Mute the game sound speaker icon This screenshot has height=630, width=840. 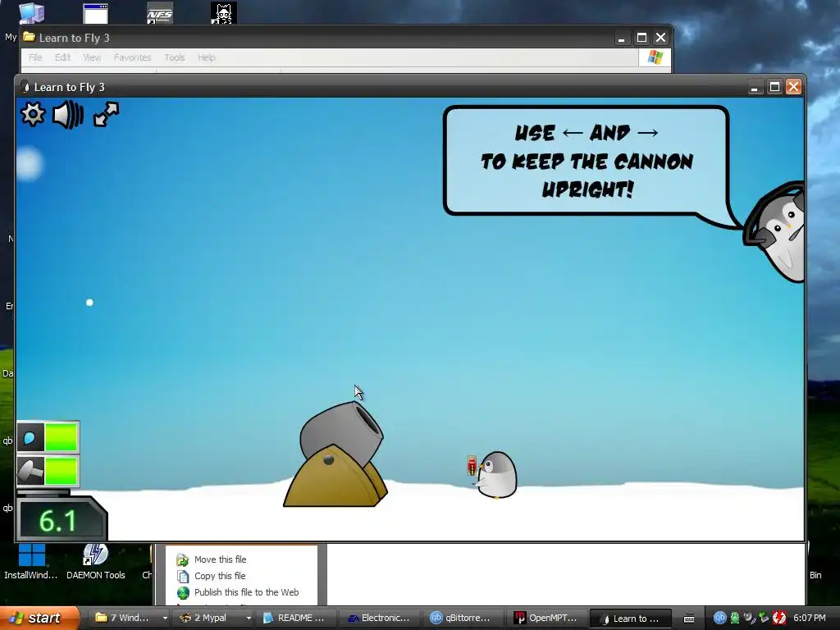tap(68, 115)
